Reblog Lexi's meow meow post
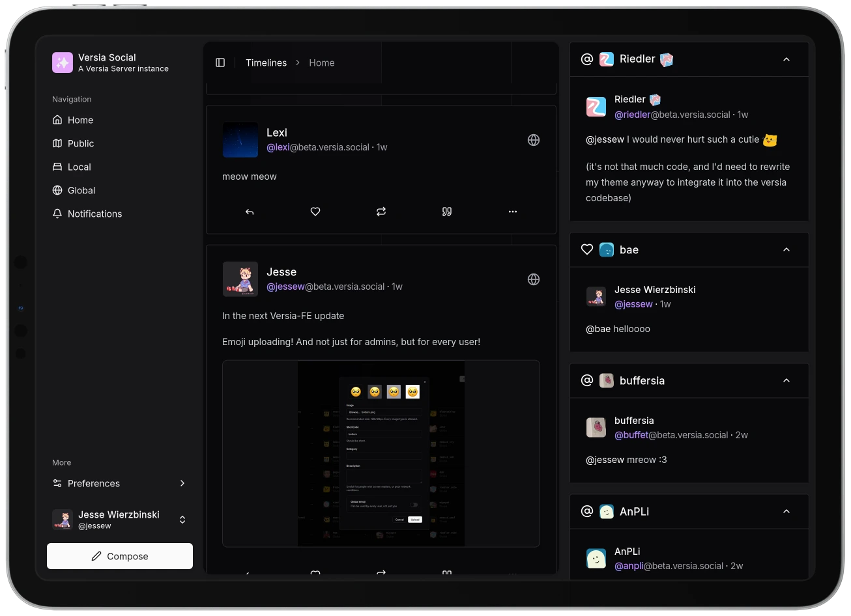This screenshot has width=851, height=616. click(x=381, y=212)
